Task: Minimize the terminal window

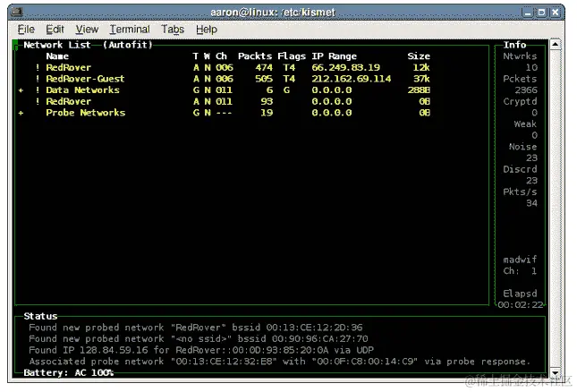Action: point(528,13)
